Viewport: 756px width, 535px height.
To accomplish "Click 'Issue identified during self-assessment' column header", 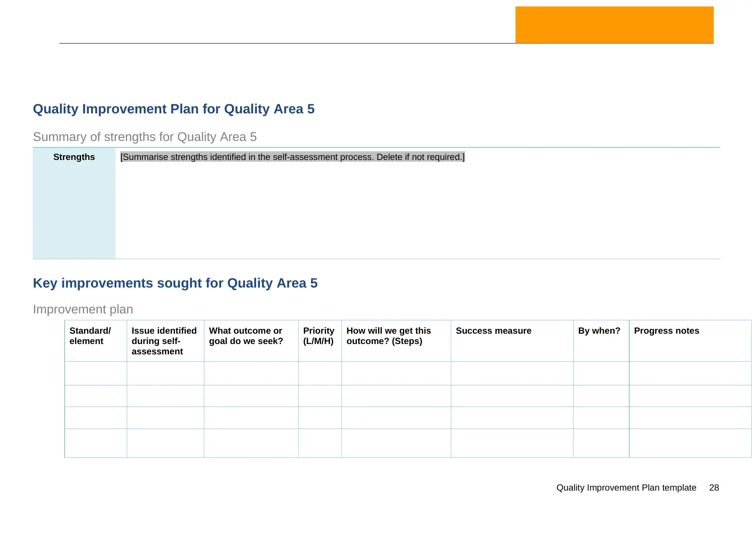I will tap(166, 341).
